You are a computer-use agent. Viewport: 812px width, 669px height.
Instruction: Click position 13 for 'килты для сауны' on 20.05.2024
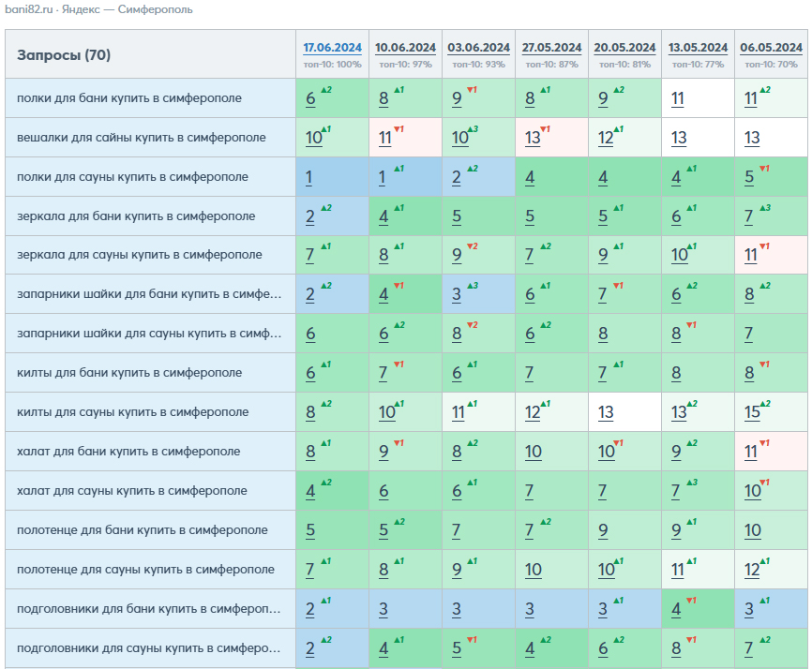606,412
